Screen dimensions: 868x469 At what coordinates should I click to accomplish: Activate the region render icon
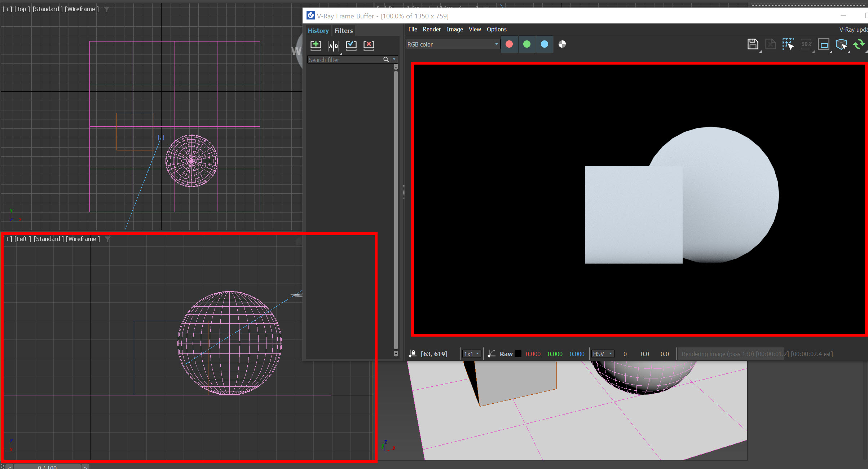[824, 45]
